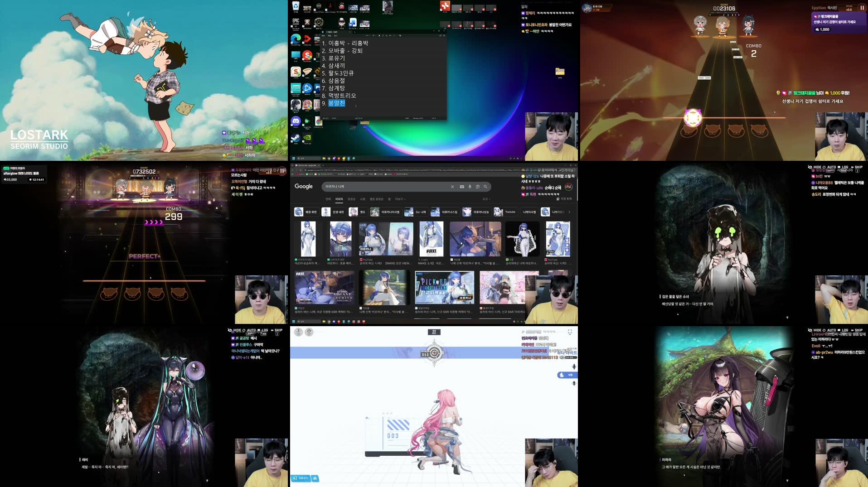The image size is (868, 487).
Task: Open the 짧은 동영상 search tab
Action: (x=377, y=199)
